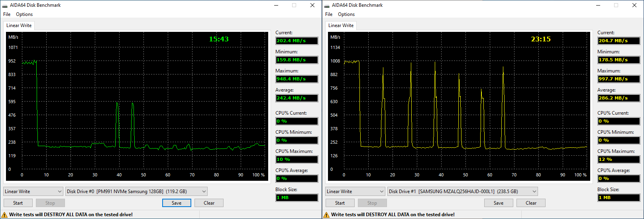
Task: Click Clear button in left window
Action: coord(209,203)
